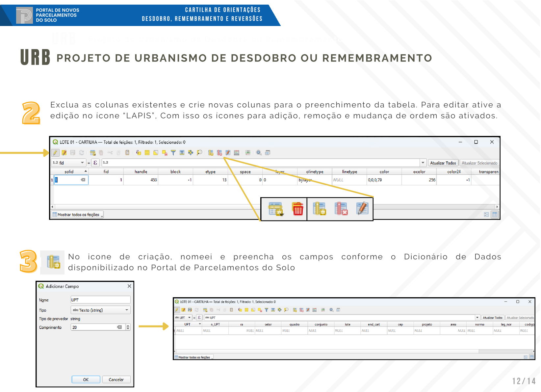Click the Nome input field containing UPT

pyautogui.click(x=100, y=300)
